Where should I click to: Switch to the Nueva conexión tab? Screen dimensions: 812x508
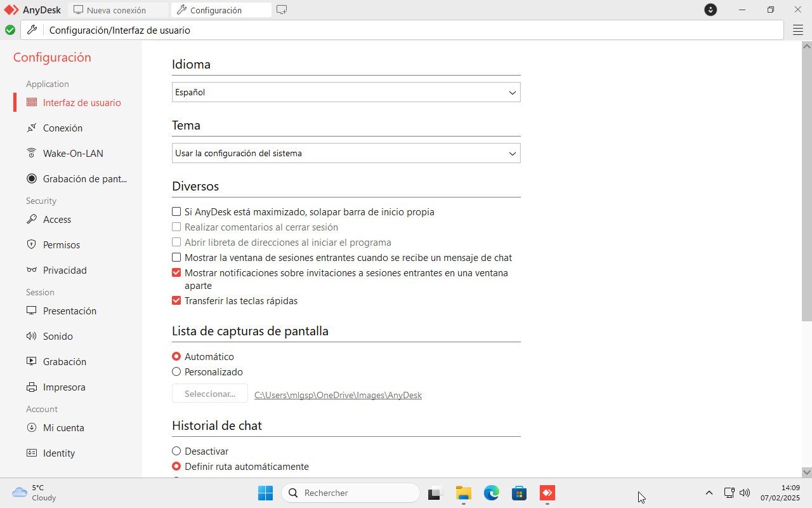click(116, 10)
